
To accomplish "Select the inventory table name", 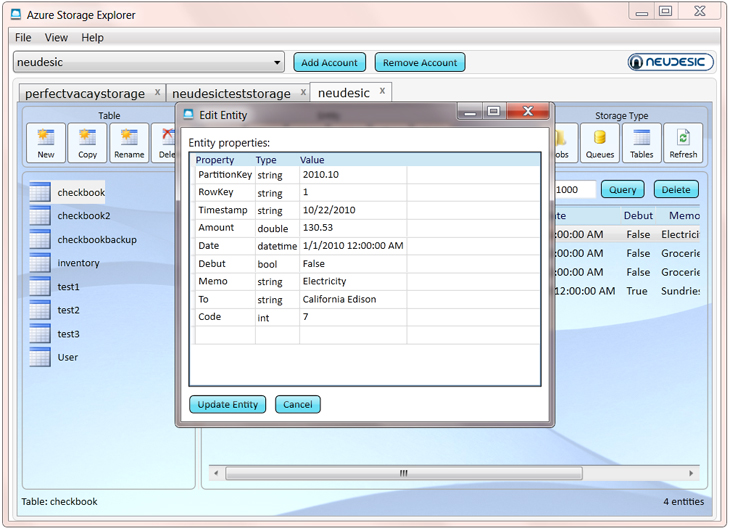I will (x=78, y=262).
